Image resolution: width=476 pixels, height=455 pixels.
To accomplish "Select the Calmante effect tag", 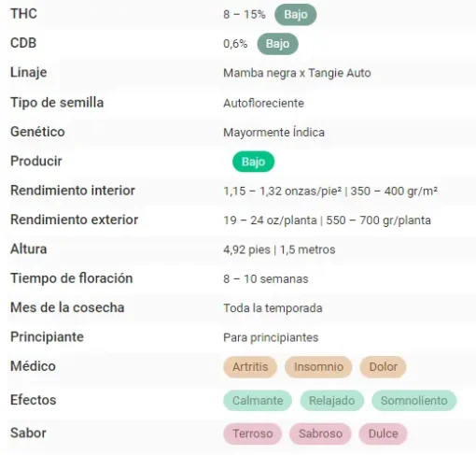I will click(258, 401).
